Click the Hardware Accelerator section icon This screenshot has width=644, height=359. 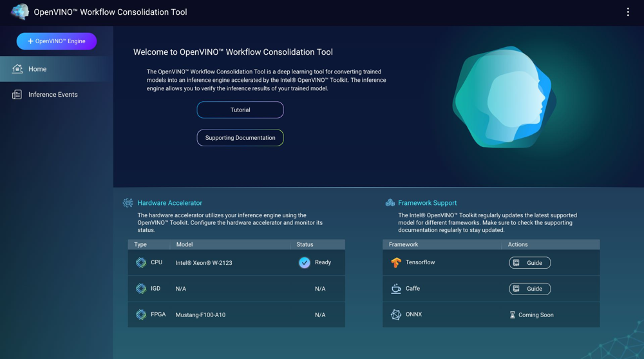tap(128, 203)
